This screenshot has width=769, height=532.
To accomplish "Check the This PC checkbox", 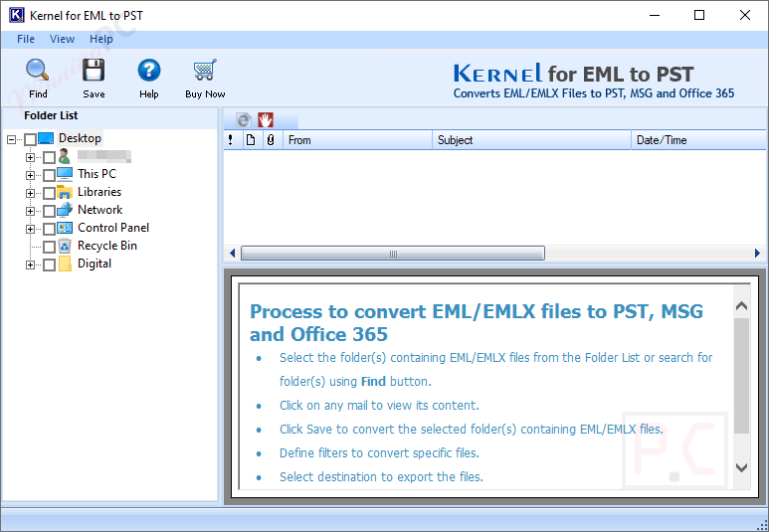I will [49, 175].
